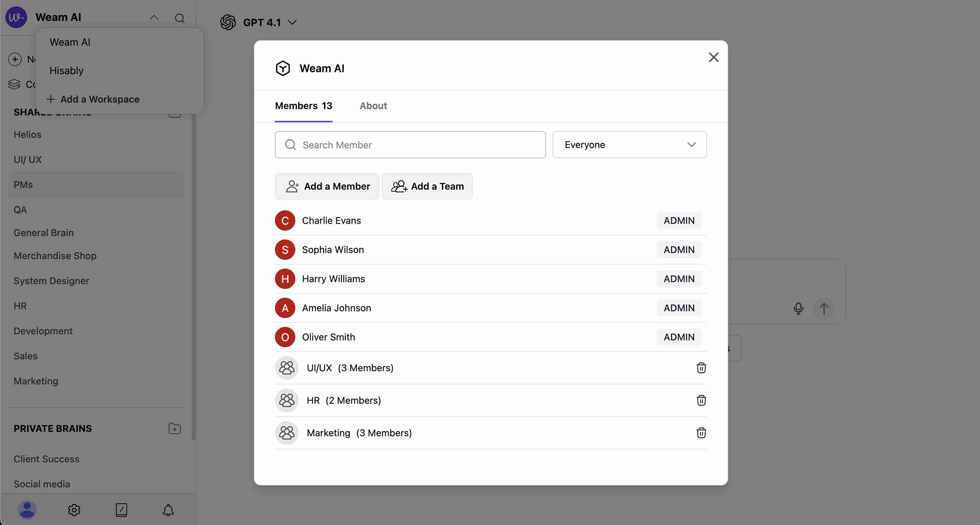
Task: Open notifications bell icon
Action: coord(168,510)
